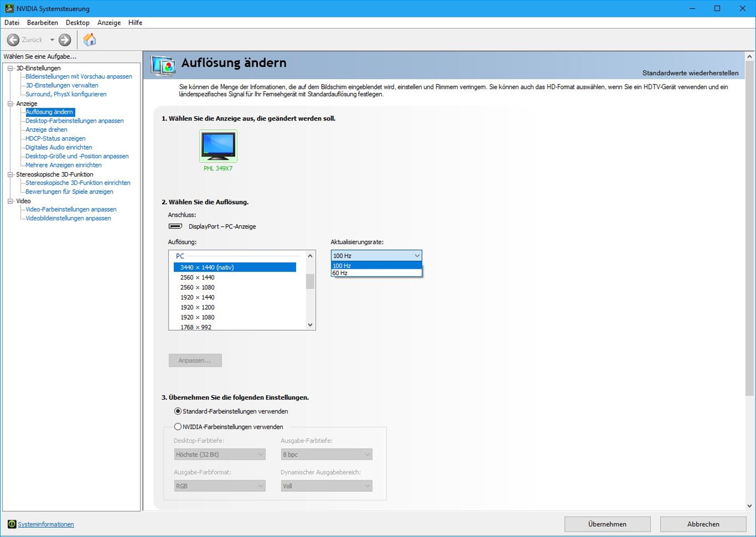Toggle the Aktualisierungsrate combo box
Screen dimensions: 756x537
pos(376,256)
